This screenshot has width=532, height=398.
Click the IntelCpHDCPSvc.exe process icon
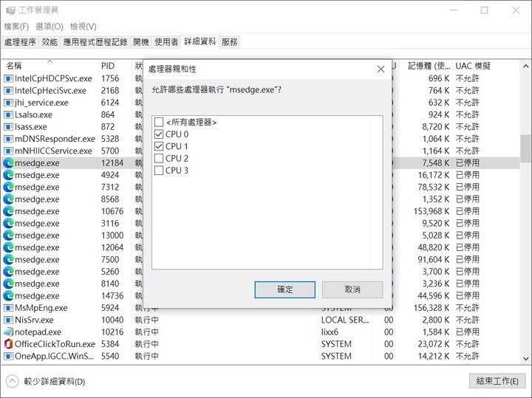click(8, 79)
